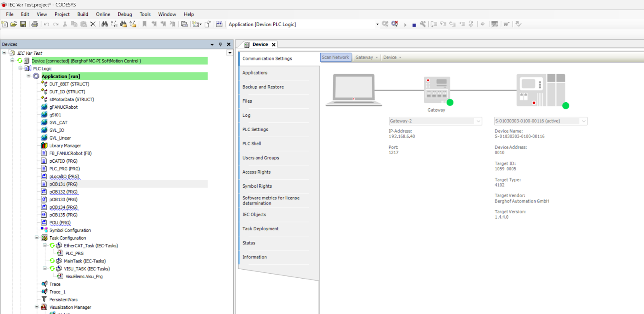Close the Device editor tab
644x314 pixels.
tap(274, 45)
